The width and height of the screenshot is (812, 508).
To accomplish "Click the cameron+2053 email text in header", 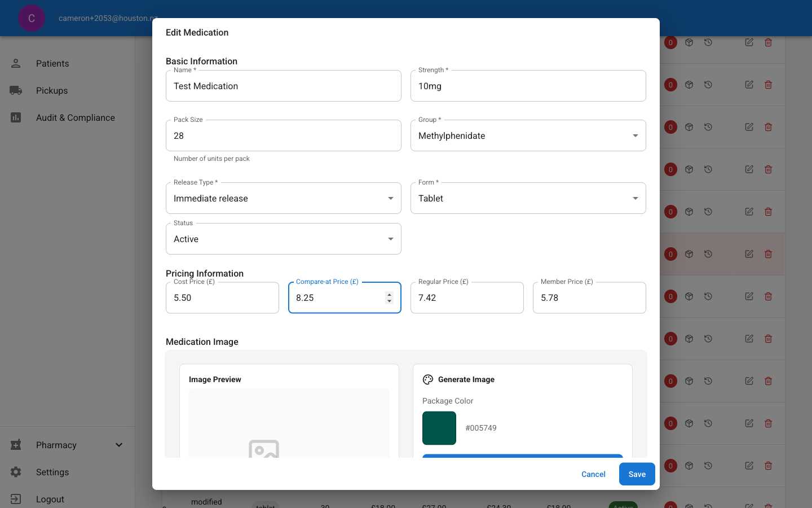I will coord(107,18).
